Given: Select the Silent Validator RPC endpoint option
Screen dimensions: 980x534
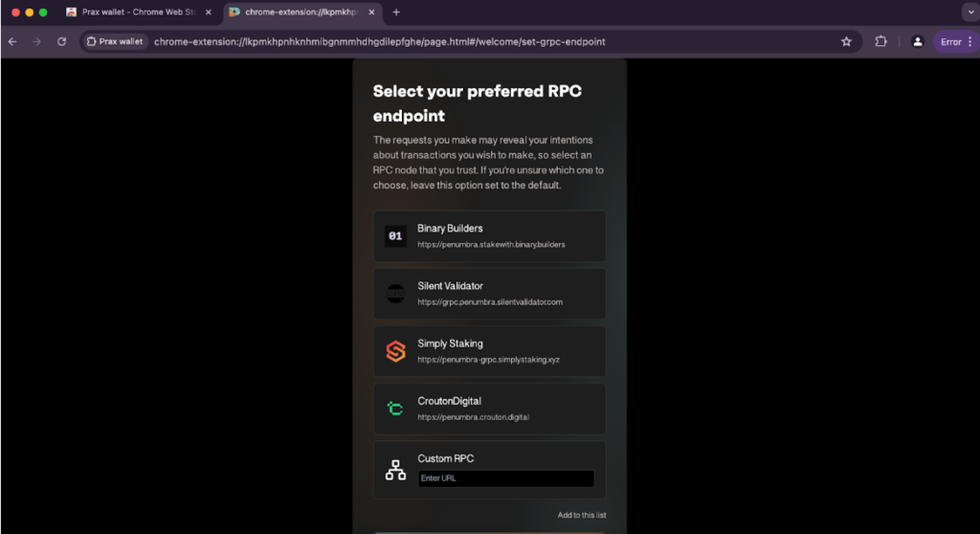Looking at the screenshot, I should (x=489, y=294).
